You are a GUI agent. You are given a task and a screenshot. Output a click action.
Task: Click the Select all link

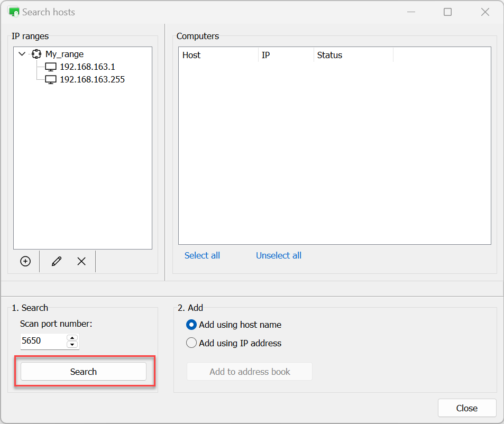pyautogui.click(x=202, y=255)
